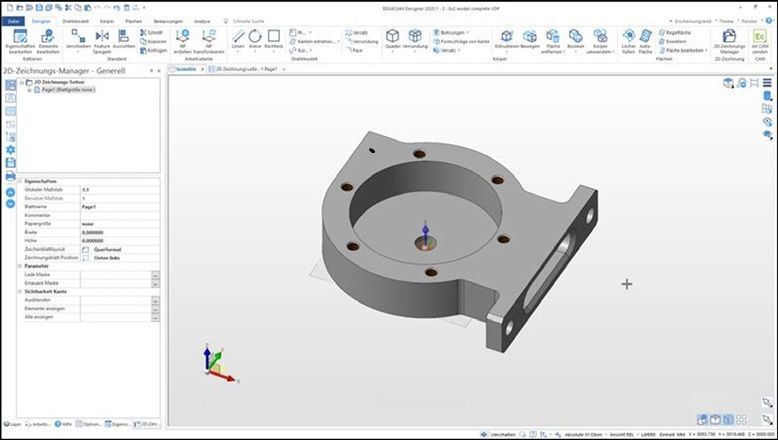Click the hamburger menu icon in viewport corner
Screen dimensions: 778x440
(x=767, y=83)
